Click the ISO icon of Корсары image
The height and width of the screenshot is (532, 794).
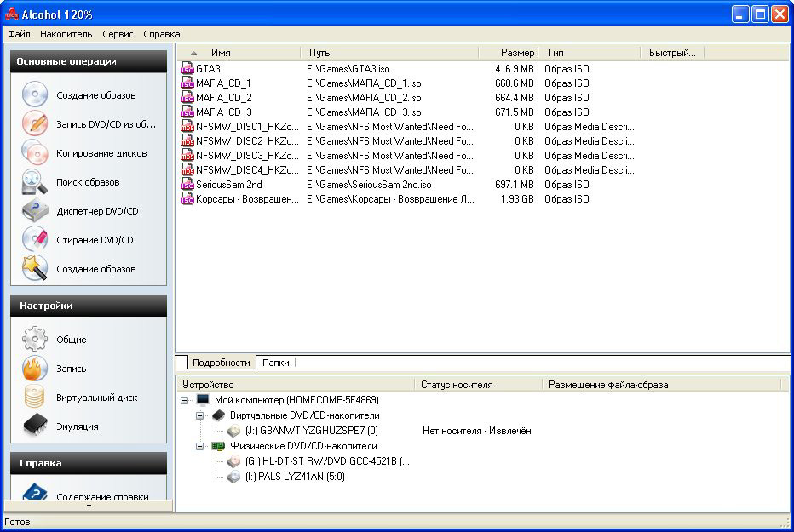tap(187, 199)
